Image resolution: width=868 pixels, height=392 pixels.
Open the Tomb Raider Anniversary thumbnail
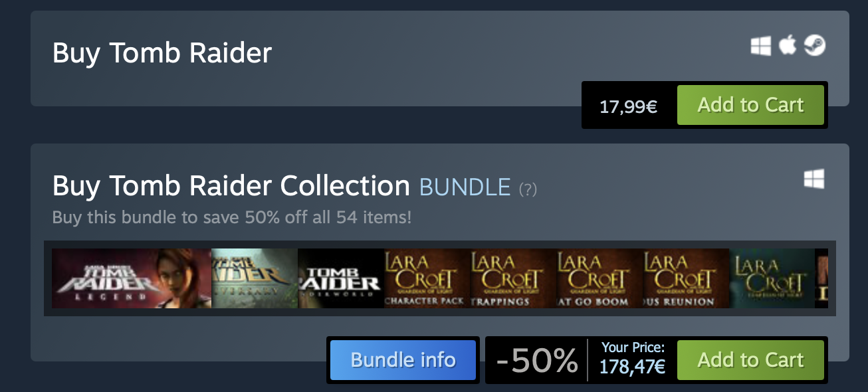coord(255,278)
